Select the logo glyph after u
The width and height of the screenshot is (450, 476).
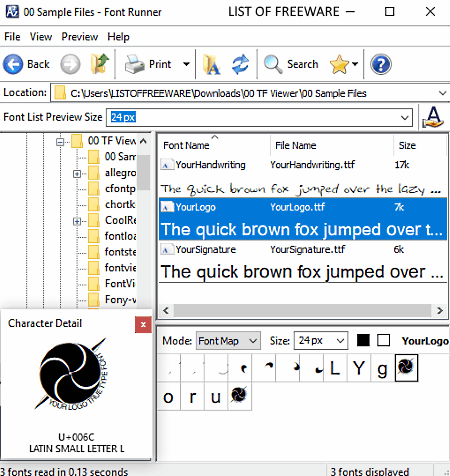point(240,397)
